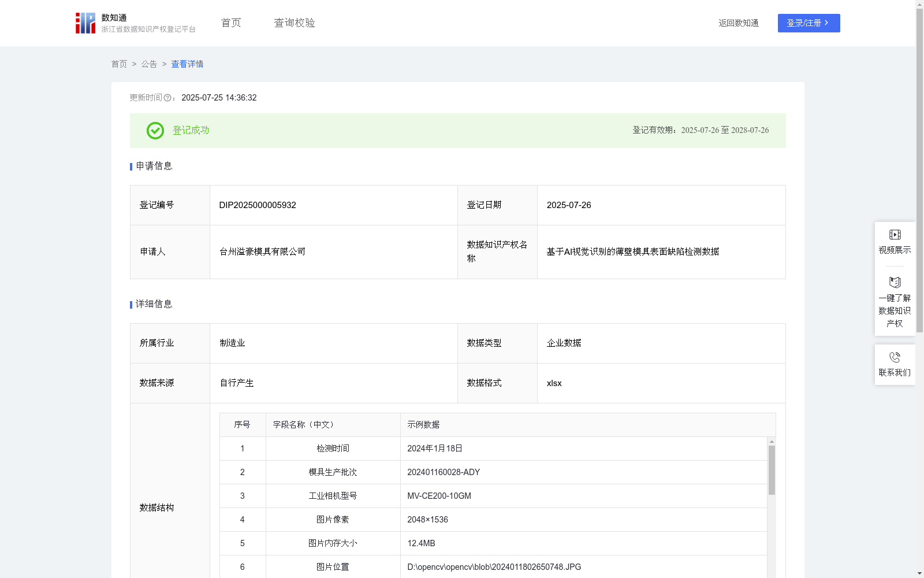Click applicant 台州溢豪模具有限公司

(x=262, y=252)
